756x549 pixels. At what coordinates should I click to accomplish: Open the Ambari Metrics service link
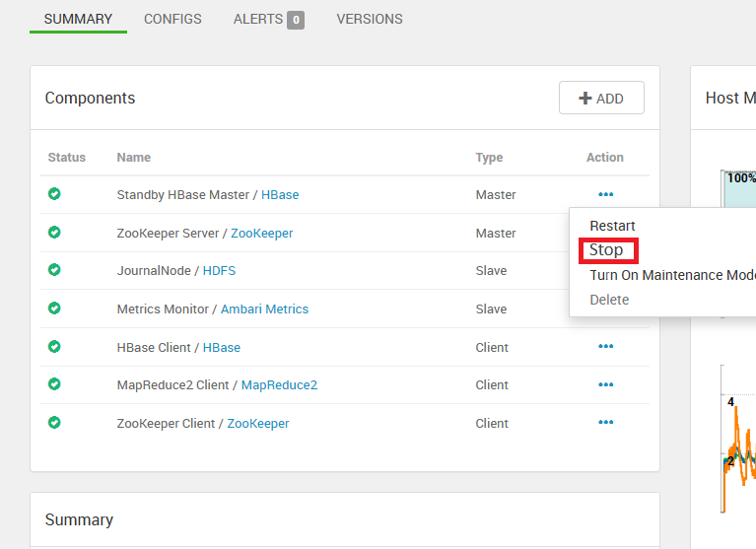tap(264, 309)
